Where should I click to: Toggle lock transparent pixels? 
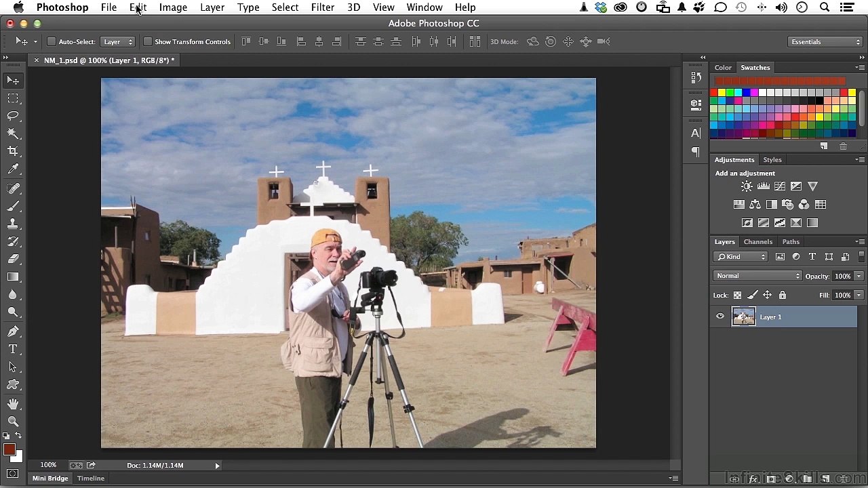pos(737,296)
